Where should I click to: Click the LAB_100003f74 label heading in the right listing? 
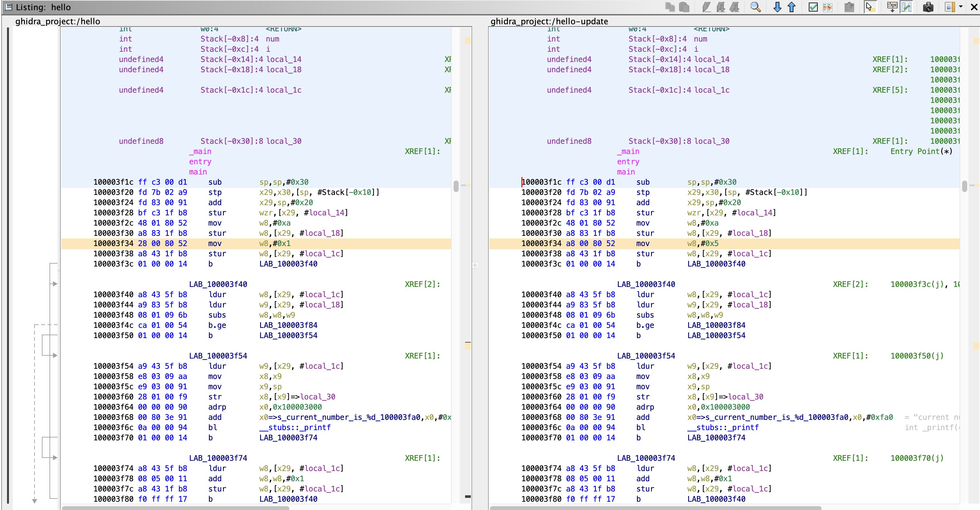point(646,458)
